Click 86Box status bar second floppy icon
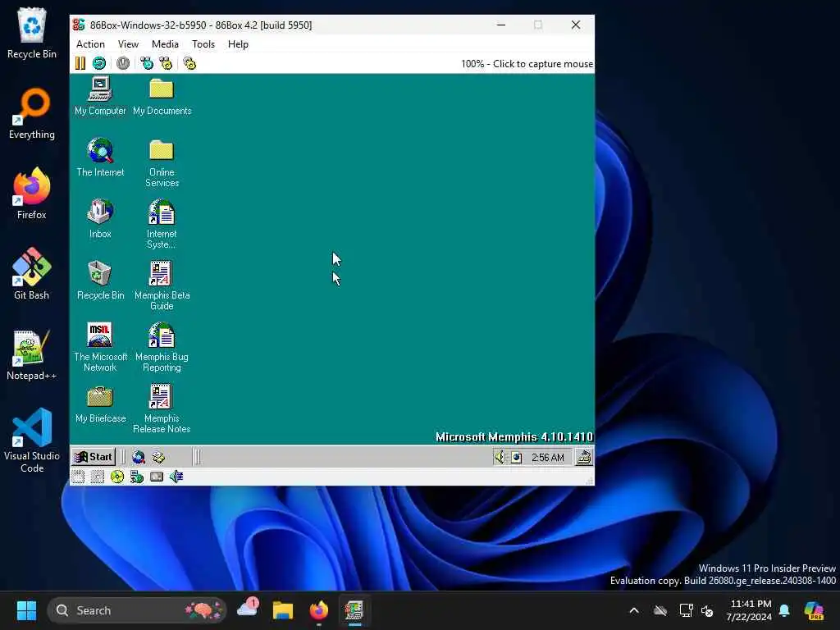Viewport: 840px width, 630px height. (x=98, y=477)
